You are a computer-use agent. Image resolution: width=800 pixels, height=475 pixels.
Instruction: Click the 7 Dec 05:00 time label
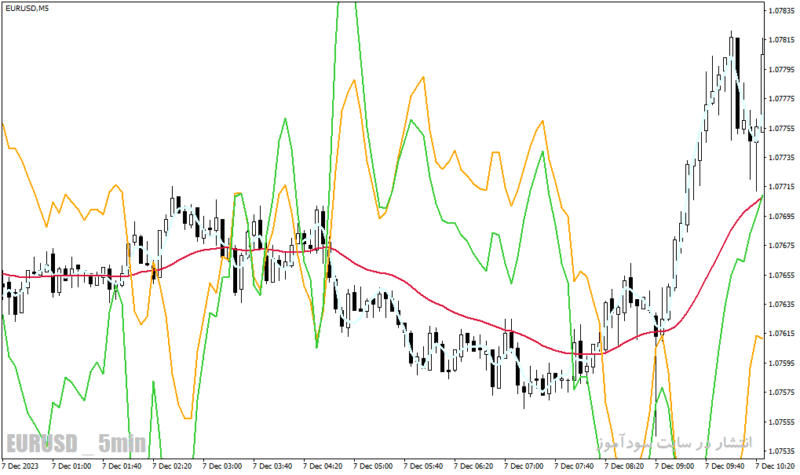click(x=373, y=466)
